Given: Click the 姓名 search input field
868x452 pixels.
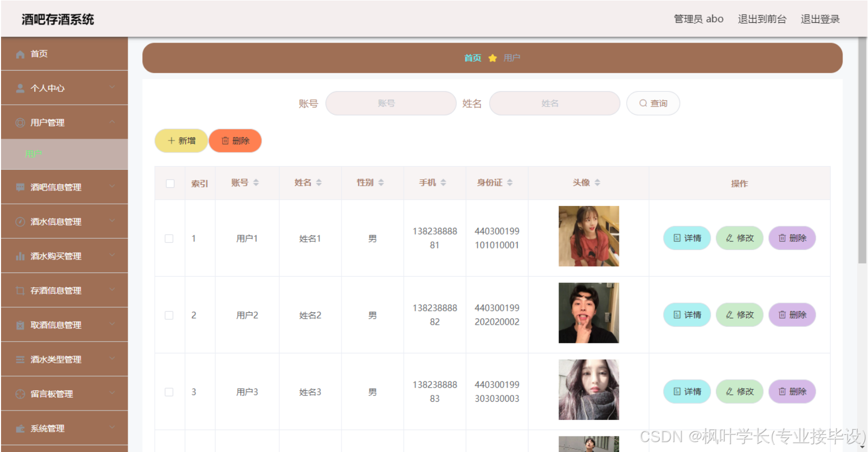Looking at the screenshot, I should click(x=554, y=103).
